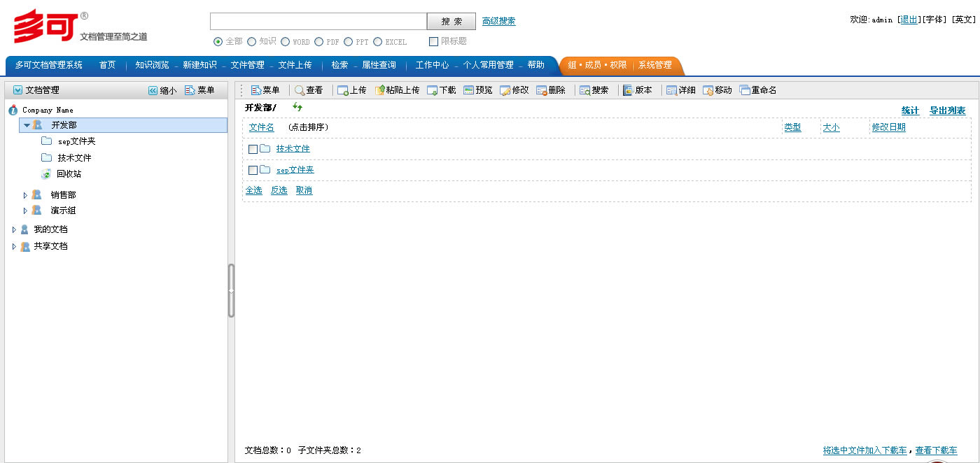
Task: Select the PDF search radio button
Action: pyautogui.click(x=320, y=41)
